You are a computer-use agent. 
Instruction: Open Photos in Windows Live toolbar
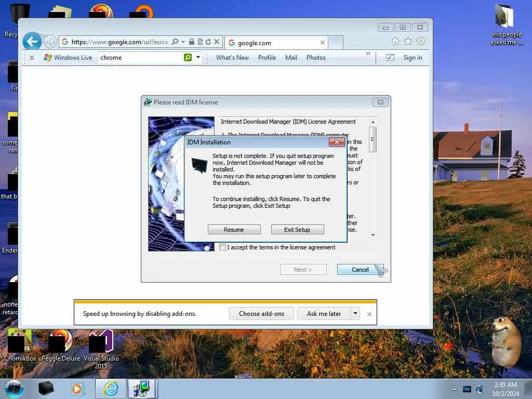[316, 58]
